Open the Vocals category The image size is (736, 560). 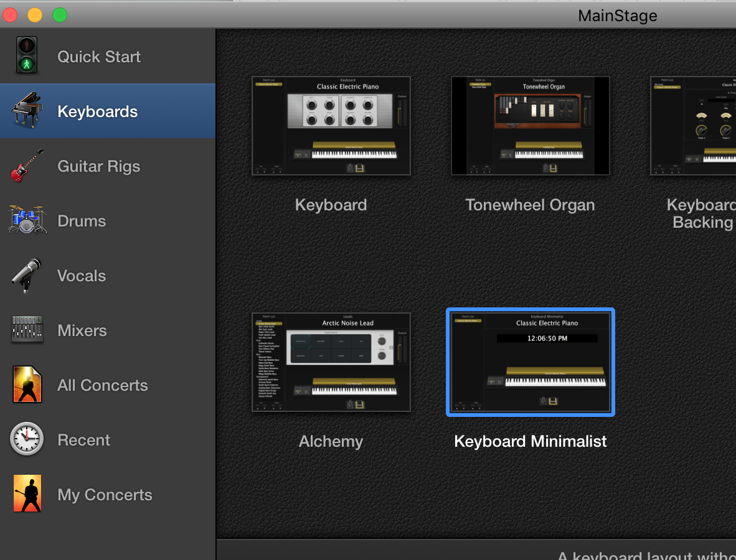coord(108,275)
